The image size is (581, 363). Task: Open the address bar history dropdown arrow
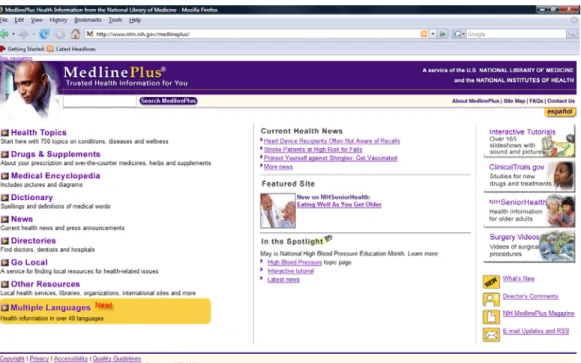tap(433, 34)
